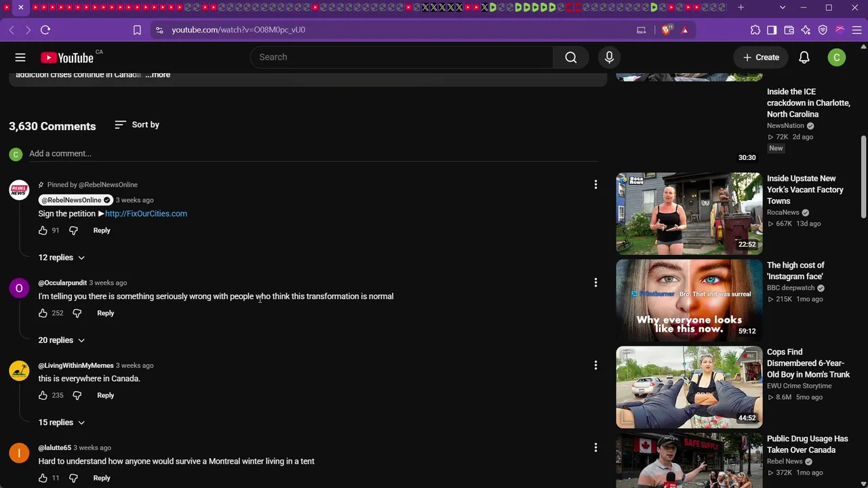
Task: Reload the current YouTube page
Action: pos(45,30)
